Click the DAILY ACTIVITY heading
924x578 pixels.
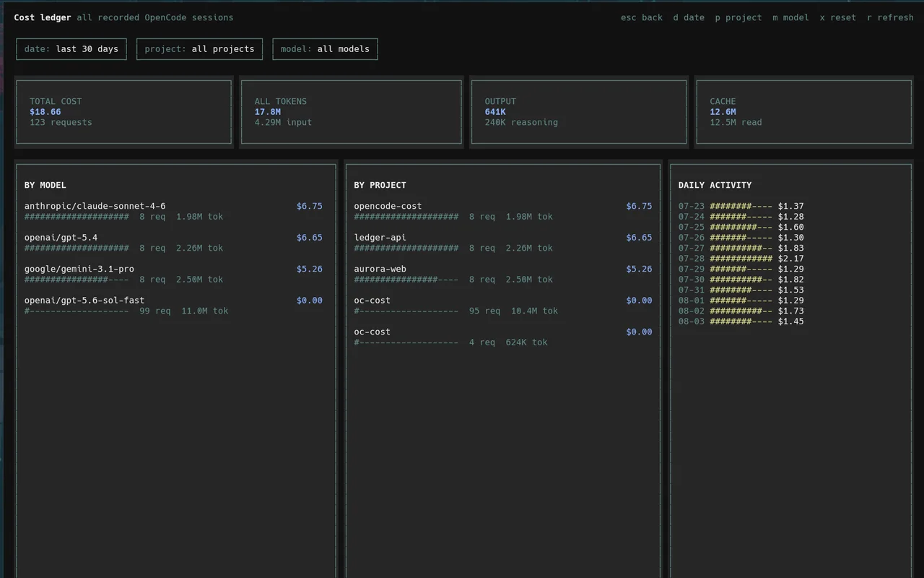(715, 185)
